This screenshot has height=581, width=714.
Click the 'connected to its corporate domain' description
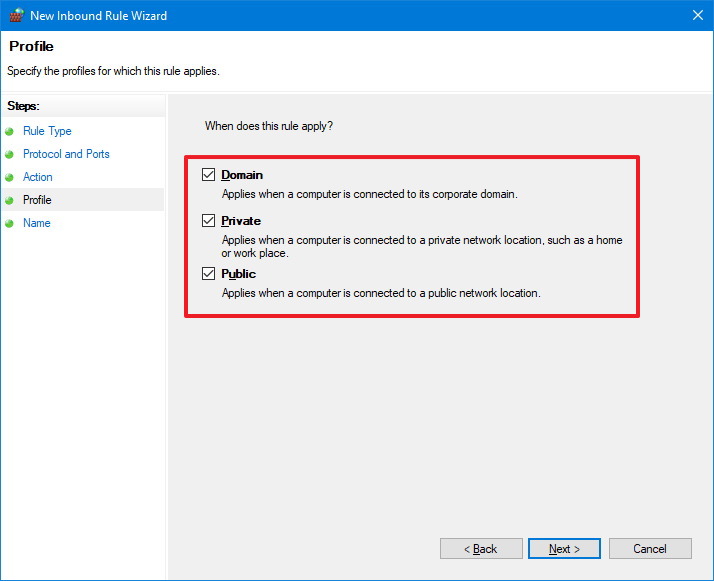point(369,194)
